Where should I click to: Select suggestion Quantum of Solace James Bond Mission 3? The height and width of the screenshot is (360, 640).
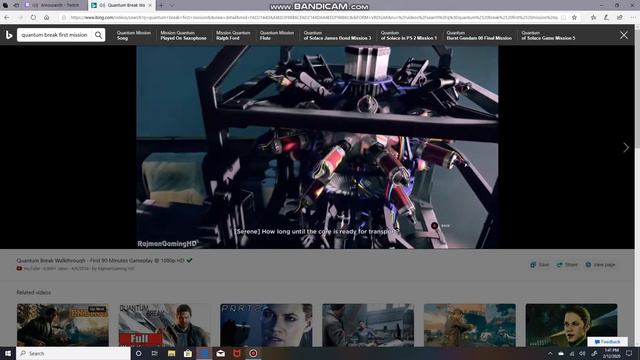click(x=337, y=35)
